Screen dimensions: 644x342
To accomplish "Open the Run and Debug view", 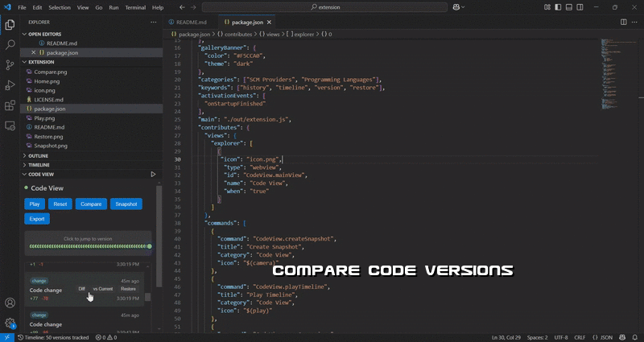I will 10,85.
